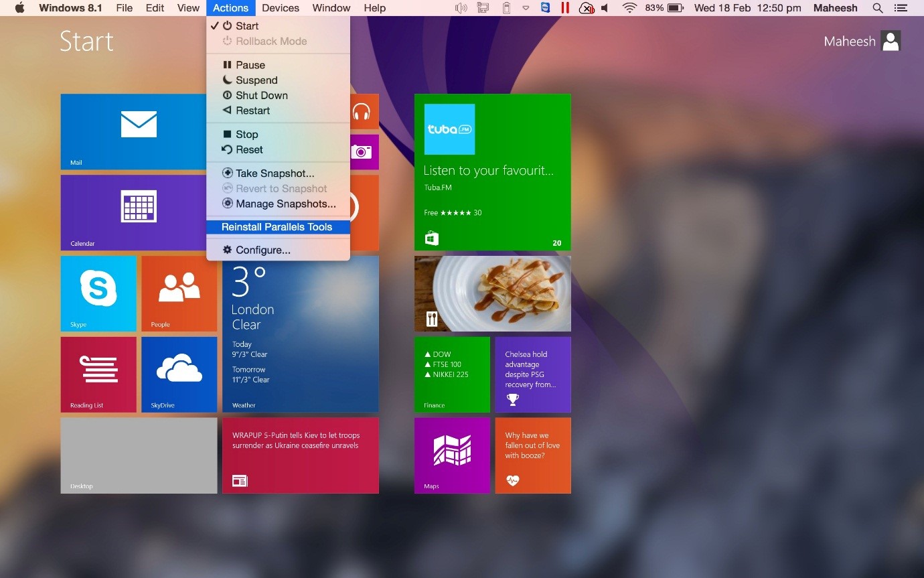Select Reinstall Parallels Tools

click(278, 227)
